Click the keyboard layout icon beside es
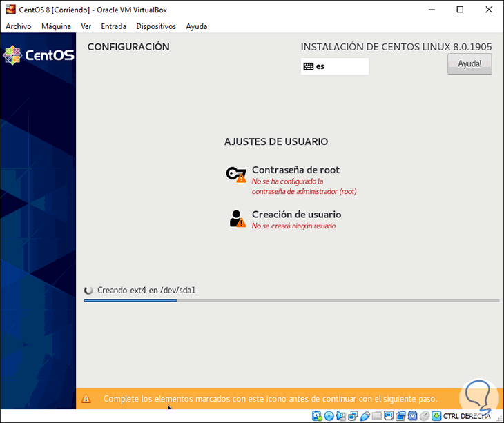 tap(308, 66)
